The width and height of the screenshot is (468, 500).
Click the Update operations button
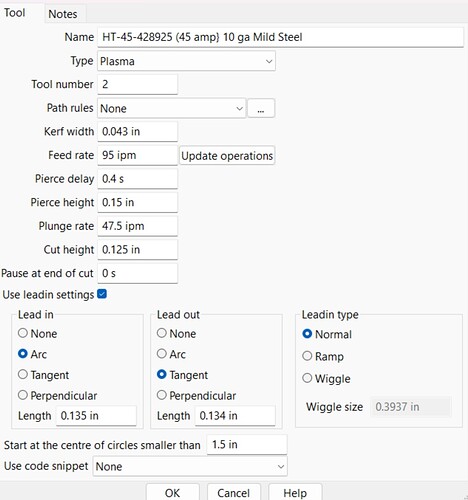[x=227, y=155]
